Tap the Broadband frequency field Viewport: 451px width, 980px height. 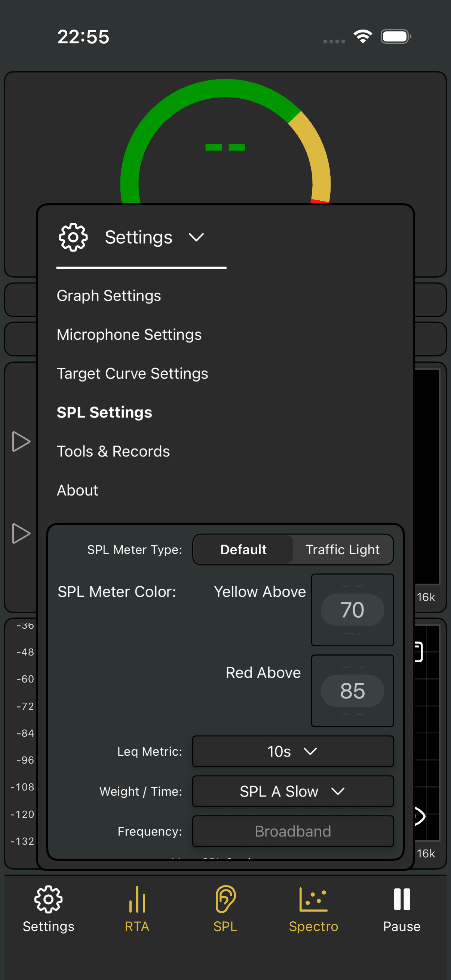click(293, 831)
